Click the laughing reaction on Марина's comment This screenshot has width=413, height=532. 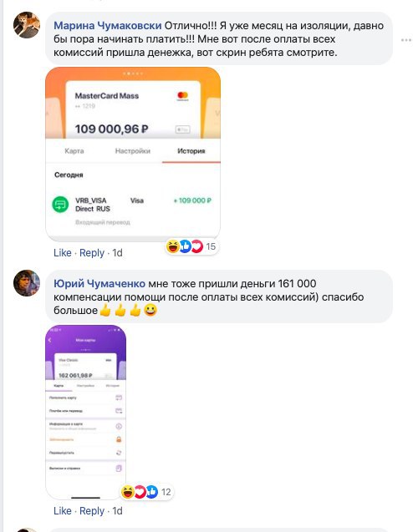(173, 246)
